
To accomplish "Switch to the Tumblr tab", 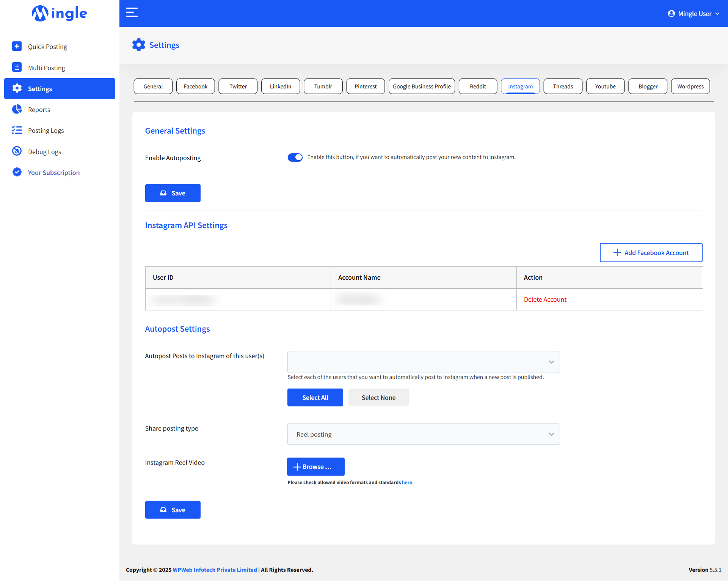I will 323,86.
